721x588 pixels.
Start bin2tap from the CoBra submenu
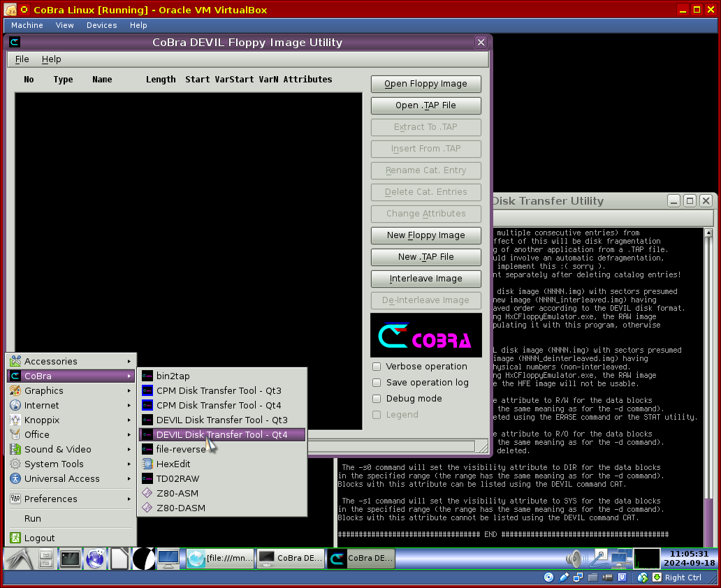point(173,376)
